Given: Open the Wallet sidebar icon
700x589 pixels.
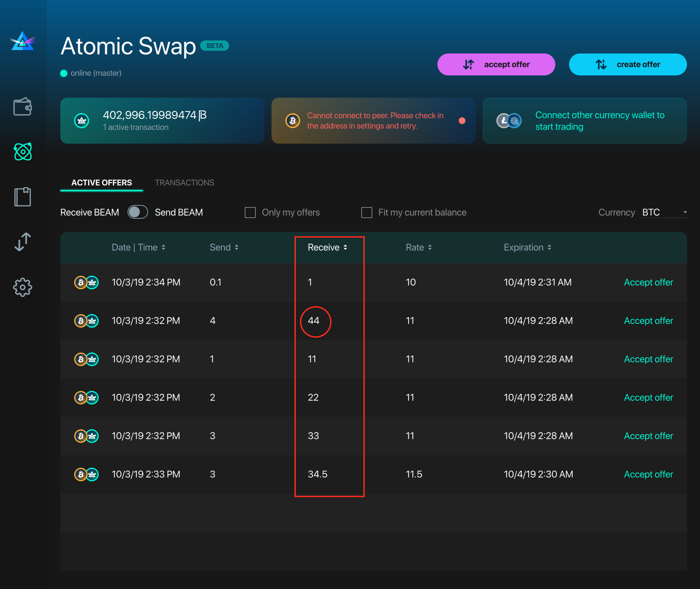Looking at the screenshot, I should (x=23, y=107).
